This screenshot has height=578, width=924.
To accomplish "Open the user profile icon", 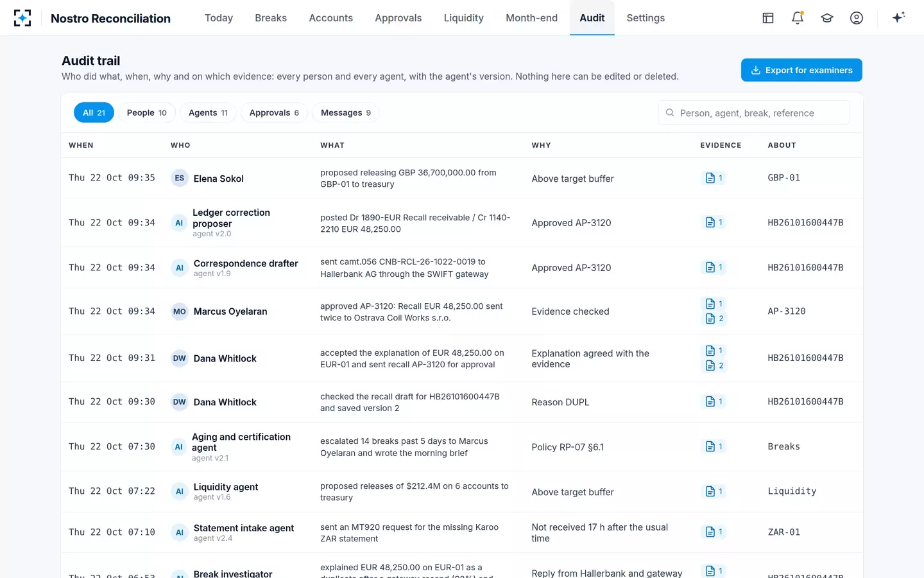I will coord(857,18).
